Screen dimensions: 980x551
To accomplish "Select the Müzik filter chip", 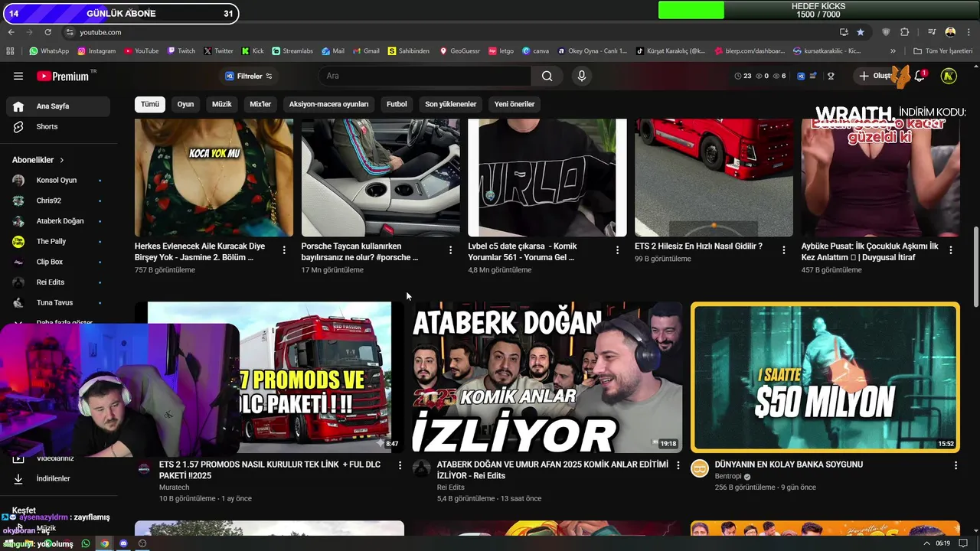I will coord(222,104).
